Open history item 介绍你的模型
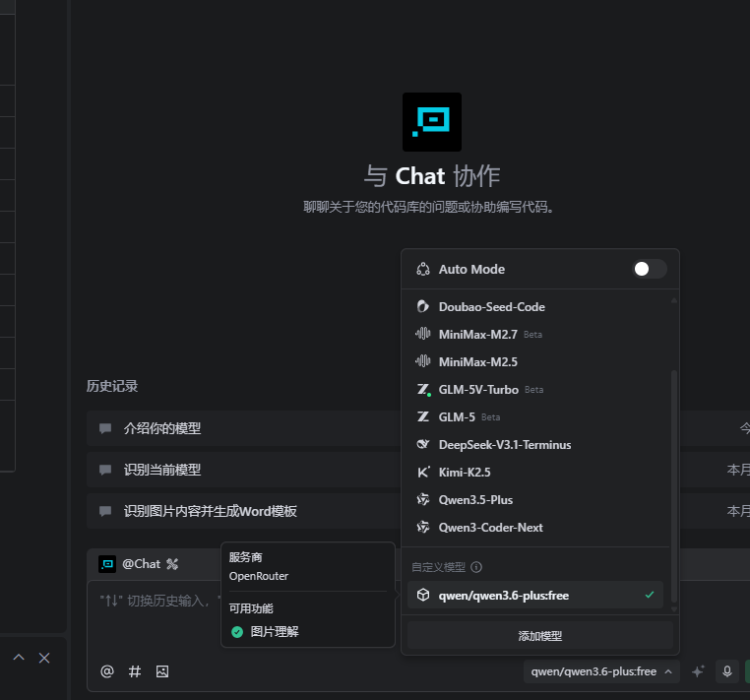 [162, 429]
